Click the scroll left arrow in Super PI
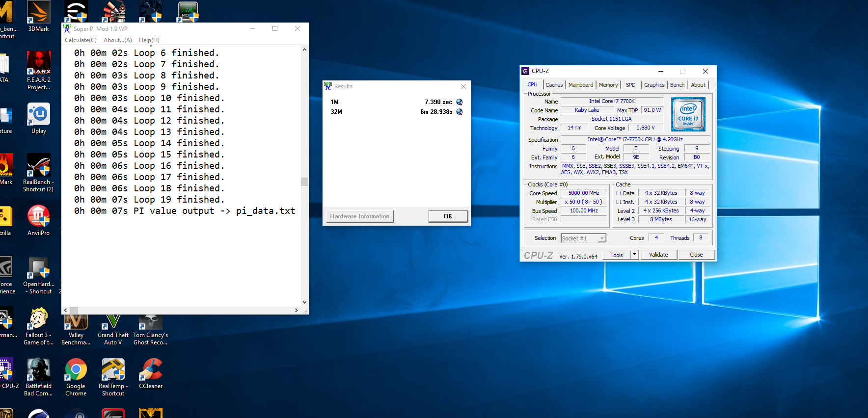The image size is (868, 418). (x=66, y=310)
